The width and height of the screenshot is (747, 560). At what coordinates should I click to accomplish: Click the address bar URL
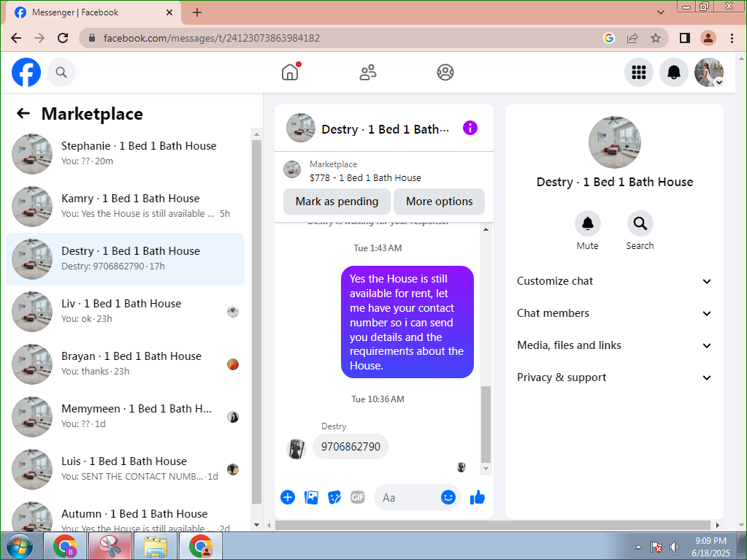point(212,38)
